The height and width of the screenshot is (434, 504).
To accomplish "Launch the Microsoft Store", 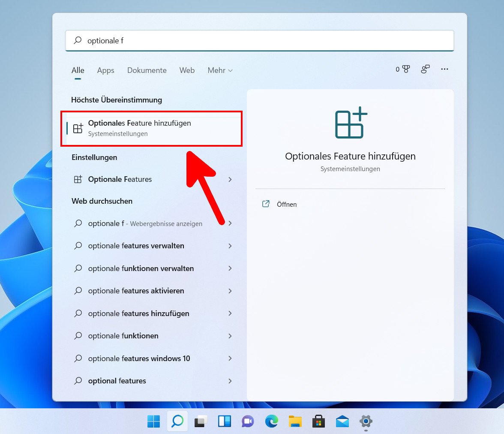I will 318,422.
